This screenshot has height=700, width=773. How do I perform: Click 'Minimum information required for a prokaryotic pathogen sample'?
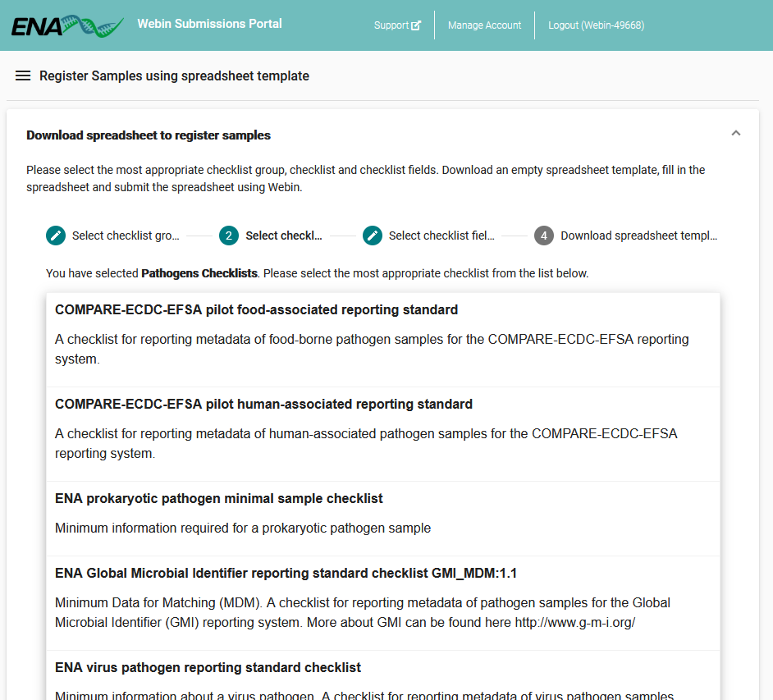(243, 528)
